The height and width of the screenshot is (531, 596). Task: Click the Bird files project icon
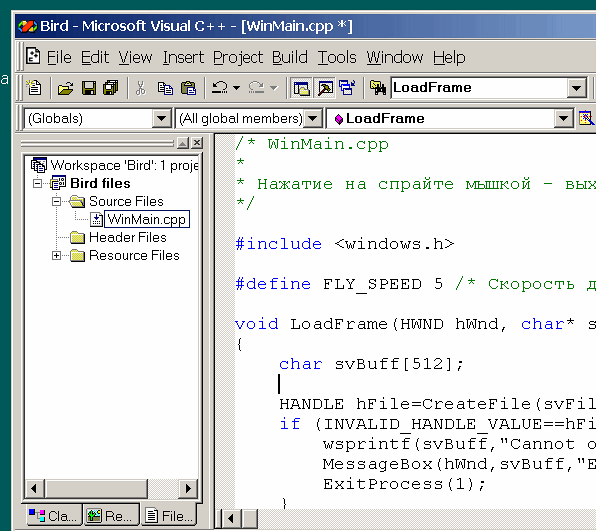click(58, 183)
